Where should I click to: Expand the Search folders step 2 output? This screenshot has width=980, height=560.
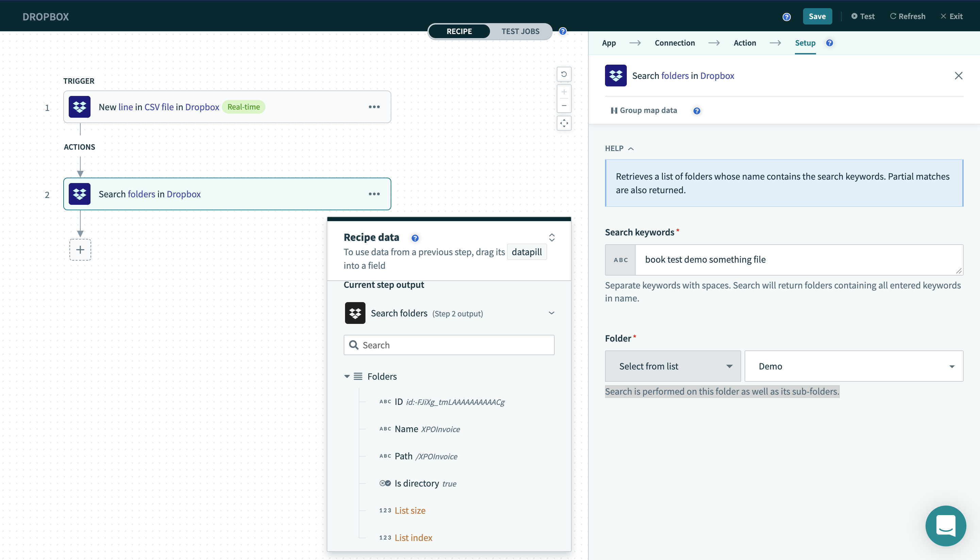[551, 312]
